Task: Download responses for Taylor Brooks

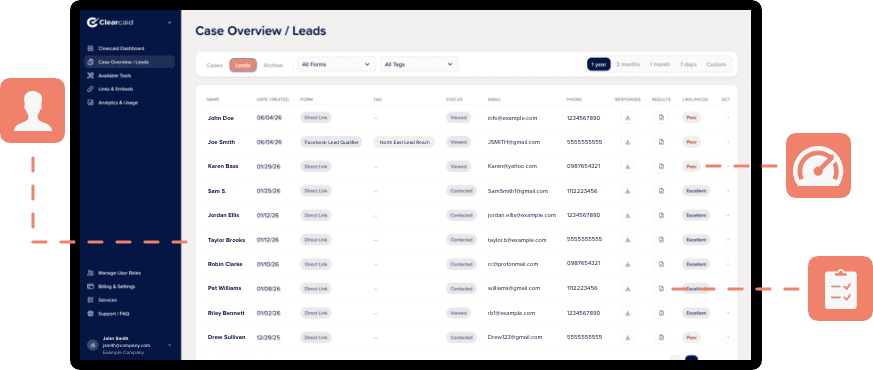Action: (x=627, y=240)
